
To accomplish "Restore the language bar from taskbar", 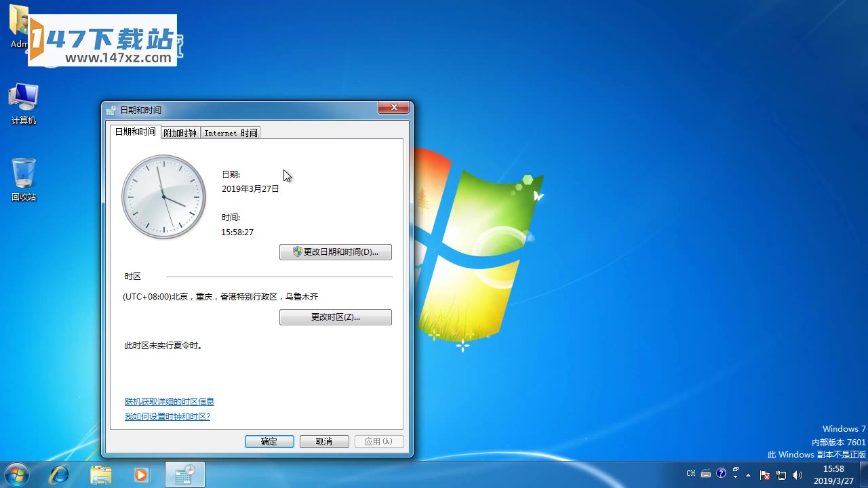I will (736, 469).
